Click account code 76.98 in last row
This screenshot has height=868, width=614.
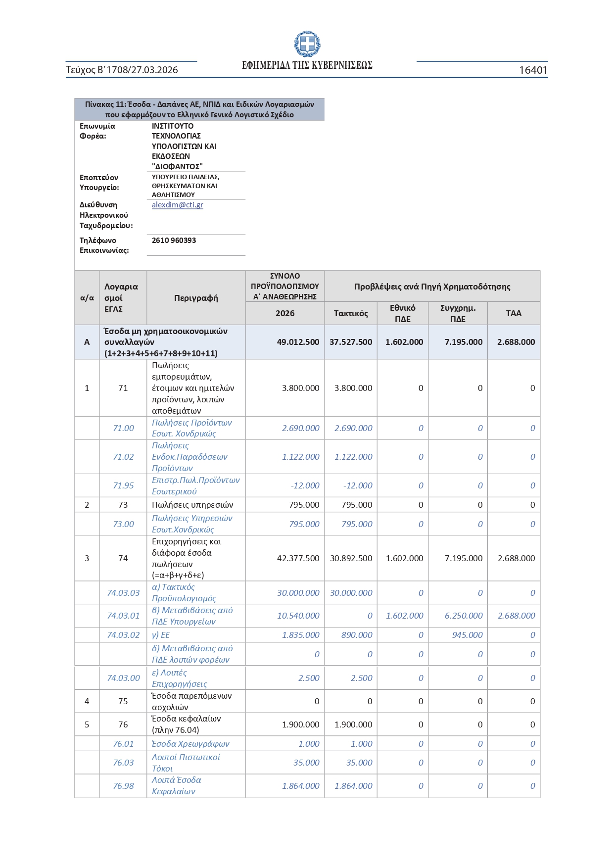(x=123, y=786)
